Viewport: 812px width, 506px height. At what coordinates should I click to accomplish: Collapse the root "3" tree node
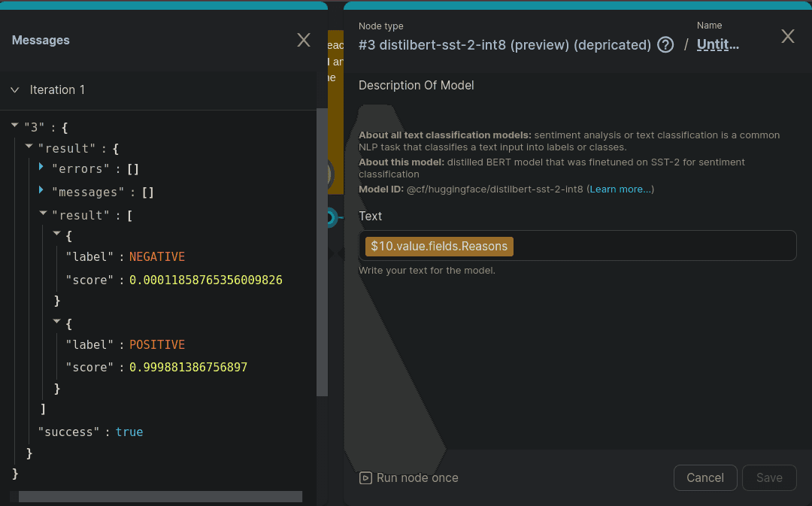click(15, 126)
